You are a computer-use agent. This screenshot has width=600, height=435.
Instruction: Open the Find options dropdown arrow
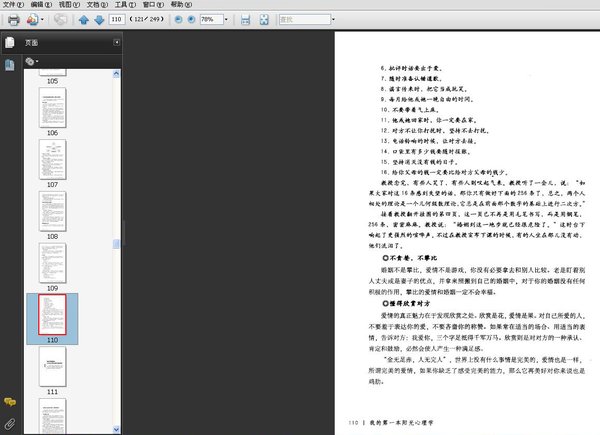(333, 19)
